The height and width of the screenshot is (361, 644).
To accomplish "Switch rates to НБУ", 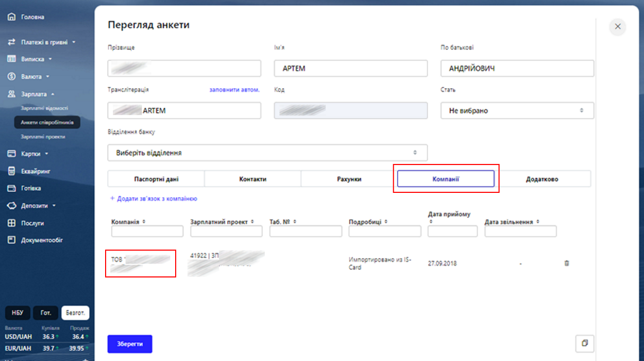I will pos(18,313).
